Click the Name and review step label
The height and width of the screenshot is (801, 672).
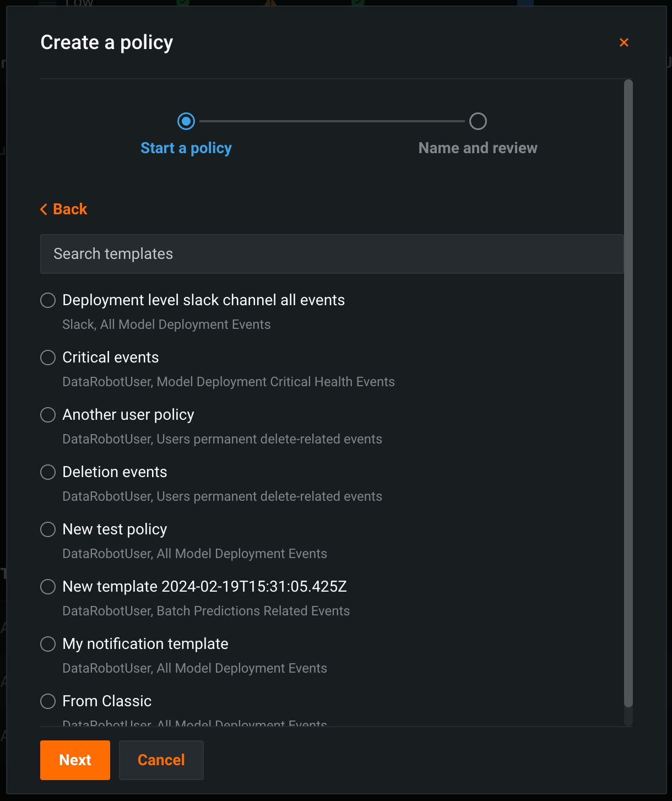point(478,148)
